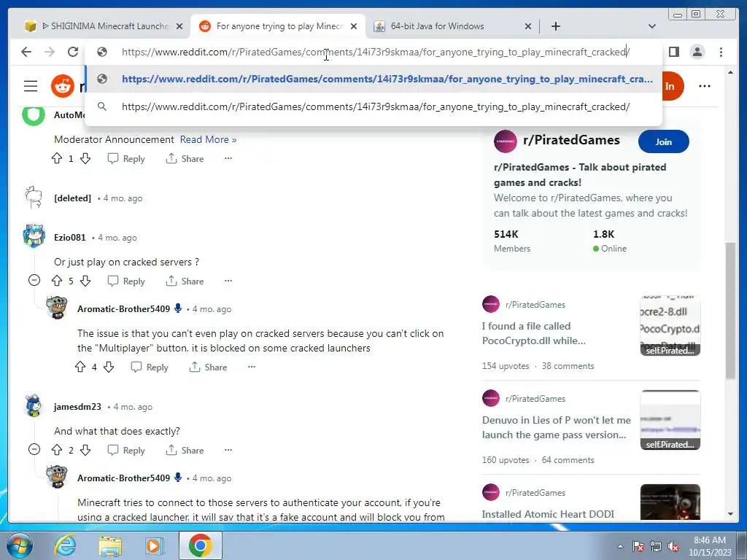Downvote jamesdm23's comment

[x=85, y=449]
